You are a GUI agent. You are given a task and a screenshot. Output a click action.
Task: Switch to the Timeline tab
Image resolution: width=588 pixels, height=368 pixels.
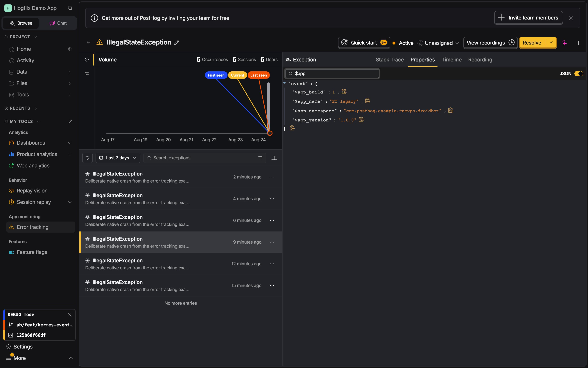click(451, 60)
